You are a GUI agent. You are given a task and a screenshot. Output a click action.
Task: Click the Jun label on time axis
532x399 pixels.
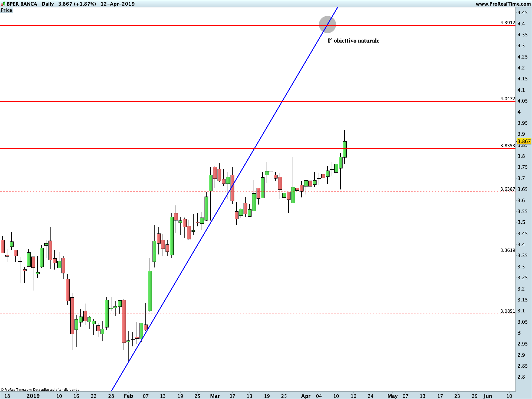488,396
